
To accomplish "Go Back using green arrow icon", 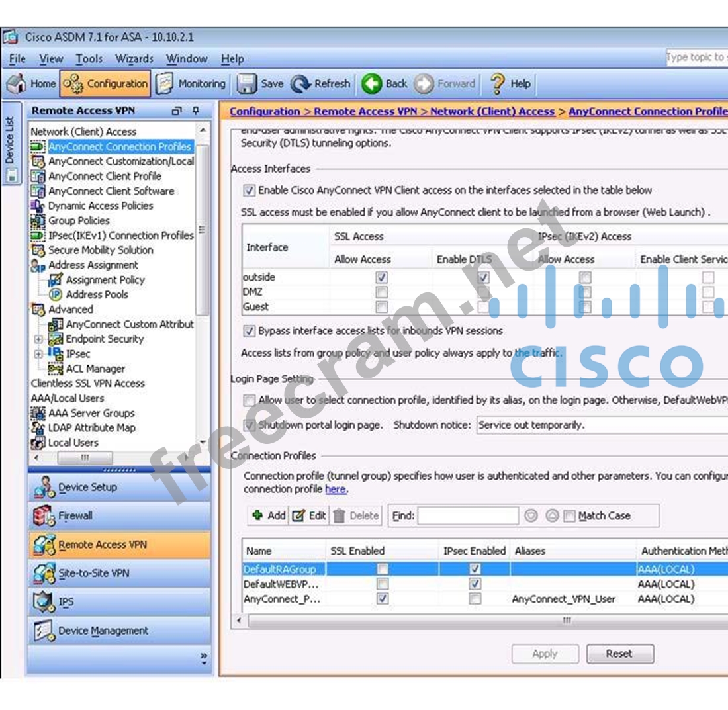I will (372, 84).
